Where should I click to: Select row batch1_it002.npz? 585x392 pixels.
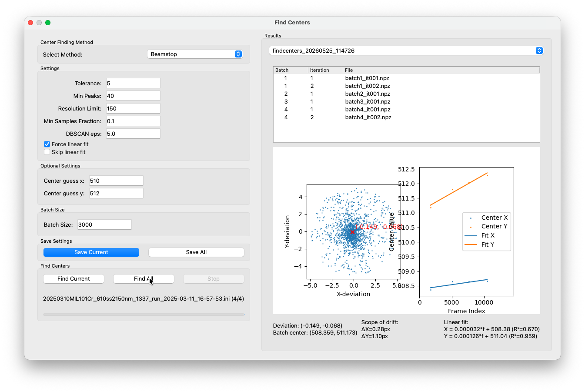(406, 86)
